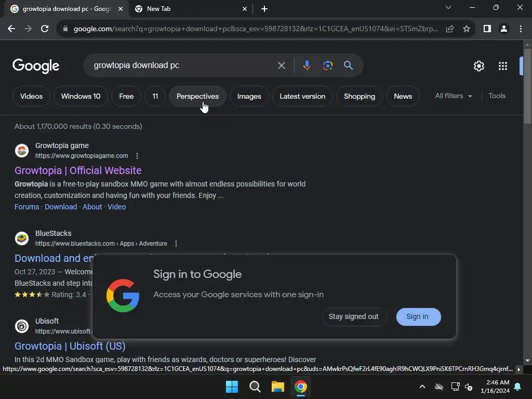The width and height of the screenshot is (532, 399).
Task: Open File Explorer from taskbar
Action: tap(277, 387)
